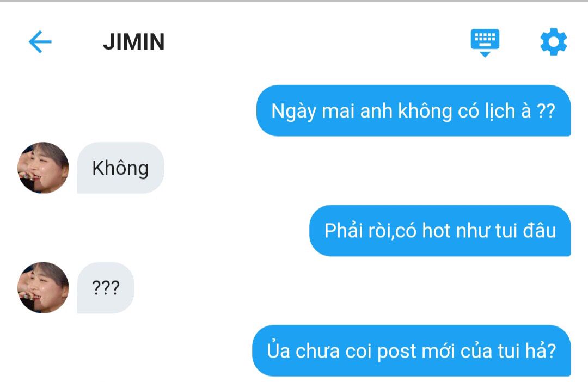Click the '??' ending the first blue bubble
Viewport: 588px width, 382px height.
pyautogui.click(x=546, y=111)
